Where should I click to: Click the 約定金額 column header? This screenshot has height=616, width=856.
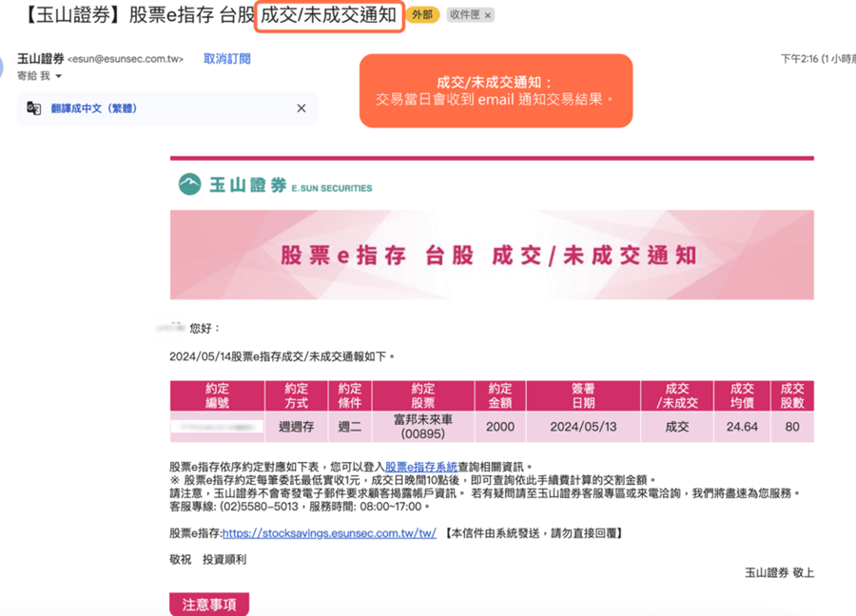pyautogui.click(x=500, y=395)
